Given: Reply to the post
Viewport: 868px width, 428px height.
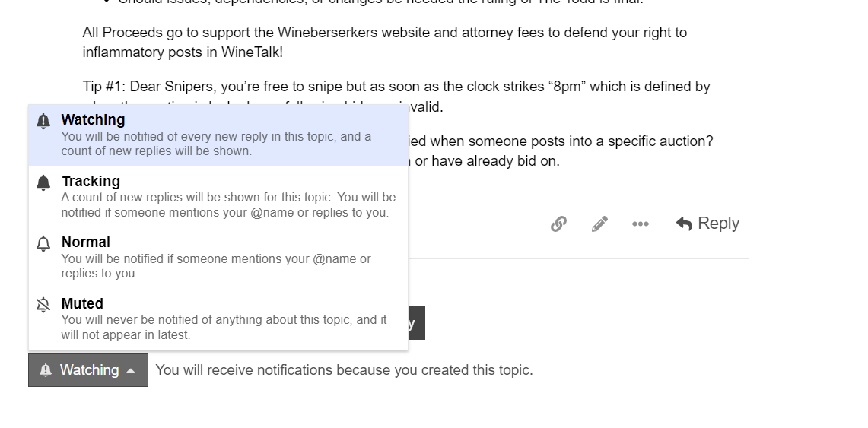Looking at the screenshot, I should point(707,224).
